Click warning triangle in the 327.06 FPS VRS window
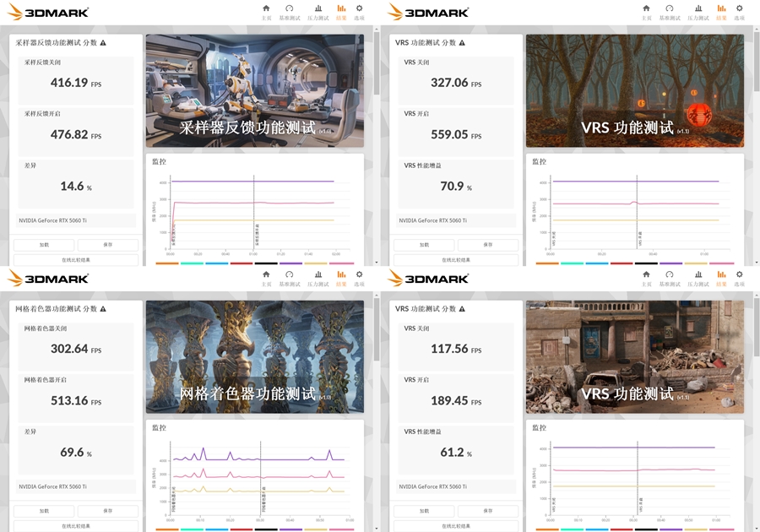The width and height of the screenshot is (760, 532). coord(462,42)
